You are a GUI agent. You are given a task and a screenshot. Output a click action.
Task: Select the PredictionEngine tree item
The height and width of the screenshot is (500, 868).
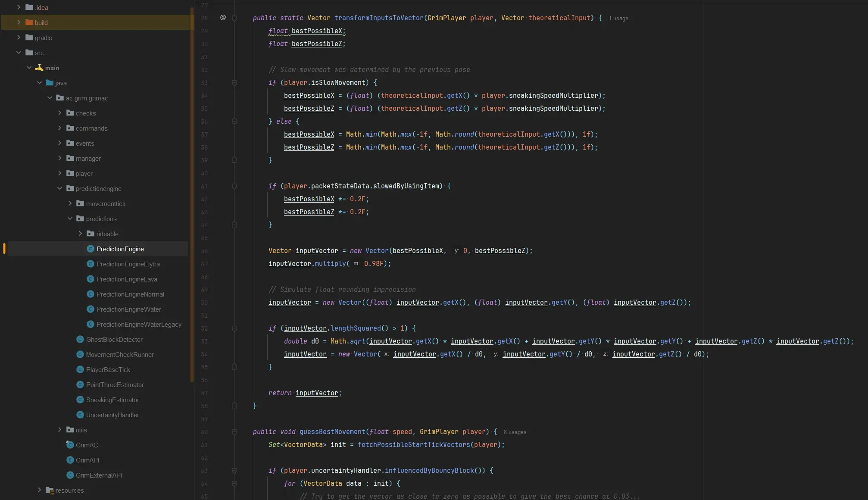[x=120, y=249]
